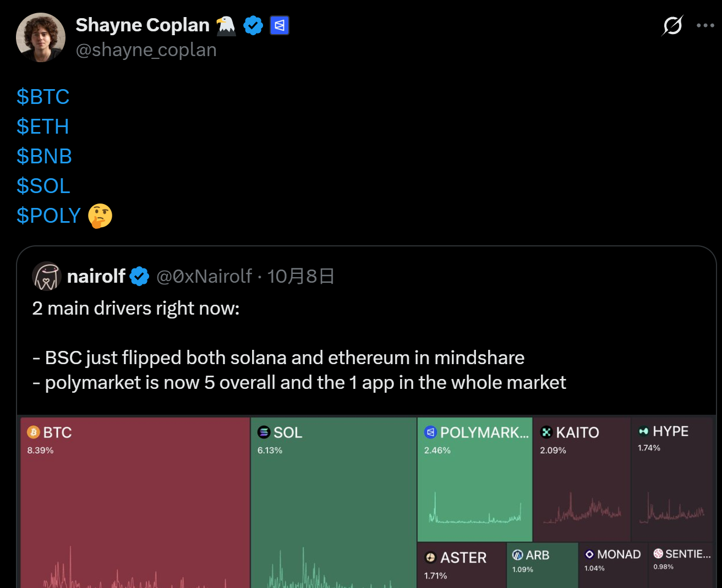Click the Polymarket logo in heatmap tile
This screenshot has width=722, height=588.
coord(430,432)
